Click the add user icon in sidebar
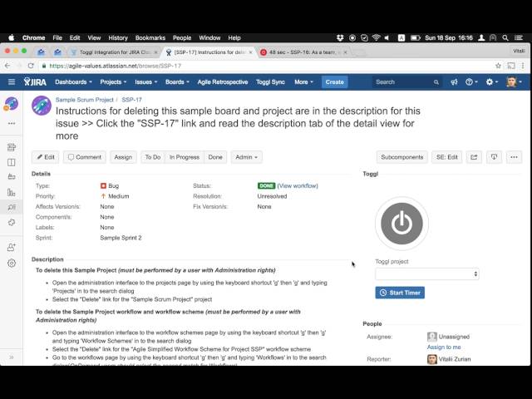The image size is (532, 399). click(12, 248)
